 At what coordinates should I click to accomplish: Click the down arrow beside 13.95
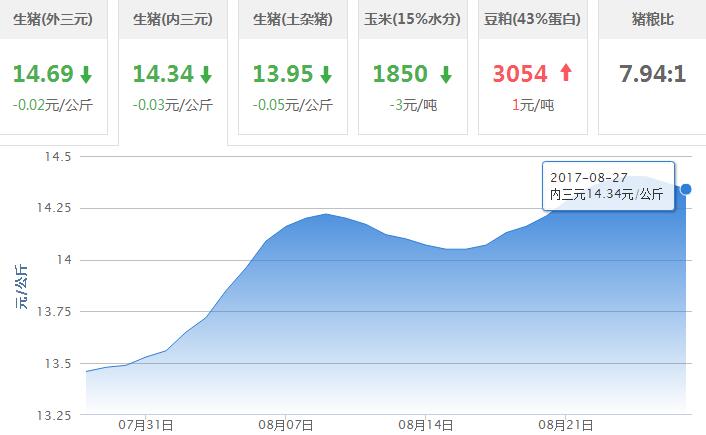[x=326, y=74]
